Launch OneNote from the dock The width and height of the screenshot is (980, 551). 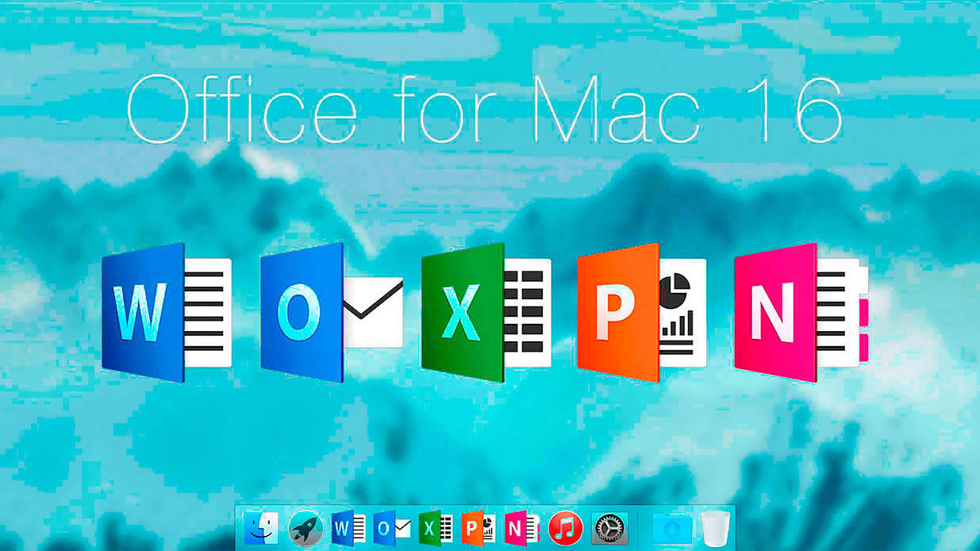click(521, 529)
